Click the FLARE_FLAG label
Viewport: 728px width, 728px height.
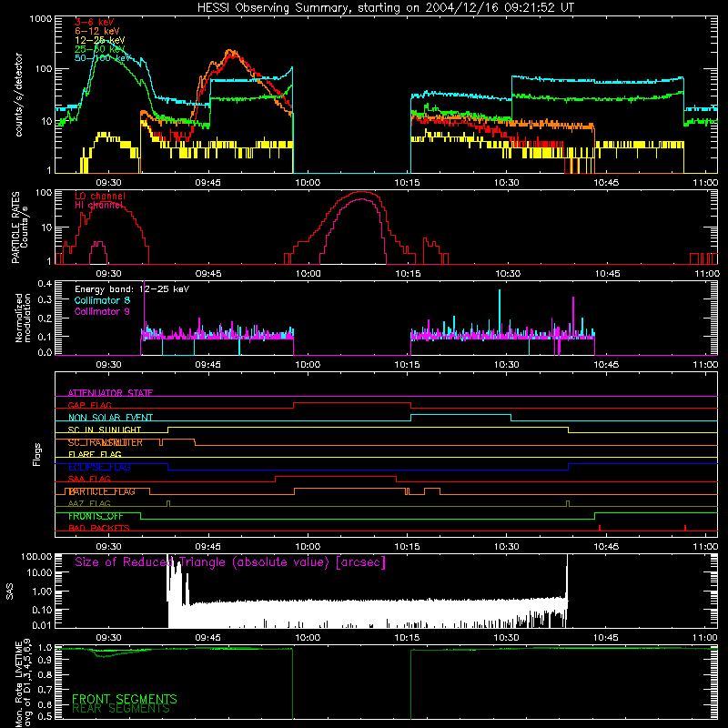[95, 454]
